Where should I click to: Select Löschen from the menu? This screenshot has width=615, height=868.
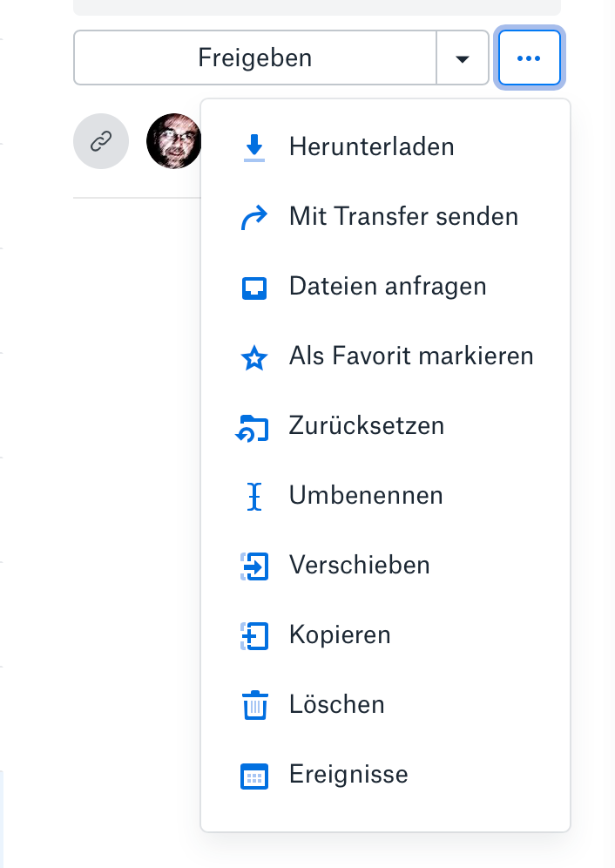pyautogui.click(x=336, y=704)
